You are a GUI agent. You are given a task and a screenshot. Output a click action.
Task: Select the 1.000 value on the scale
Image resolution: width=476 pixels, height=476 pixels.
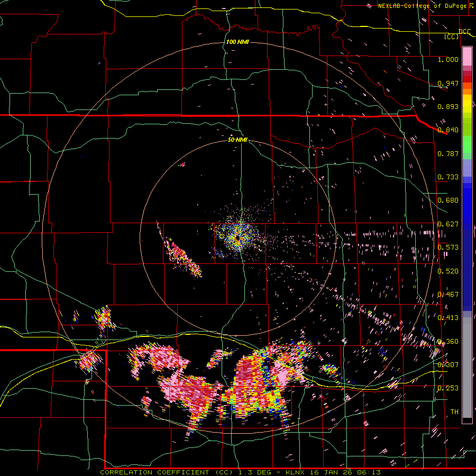coord(448,59)
